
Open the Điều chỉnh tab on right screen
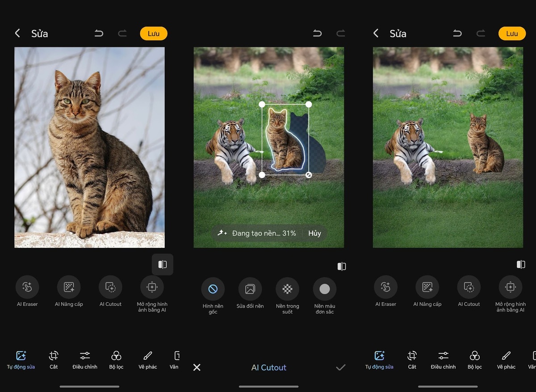[x=444, y=360]
